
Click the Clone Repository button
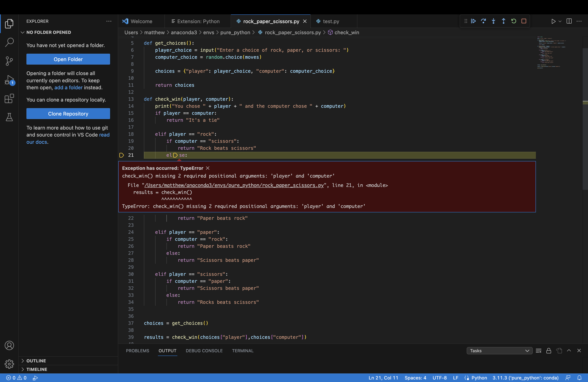[68, 114]
